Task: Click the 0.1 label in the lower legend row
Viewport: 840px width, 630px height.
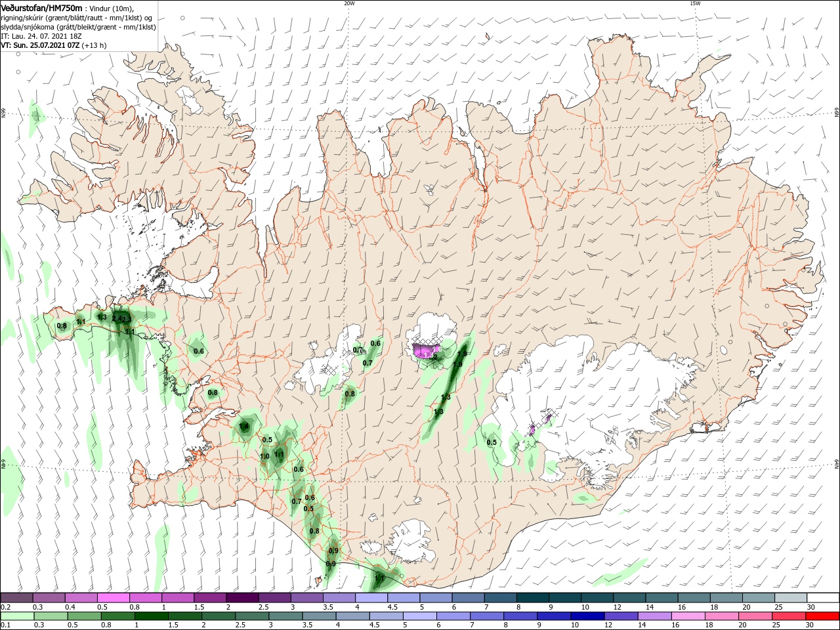Action: click(5, 625)
